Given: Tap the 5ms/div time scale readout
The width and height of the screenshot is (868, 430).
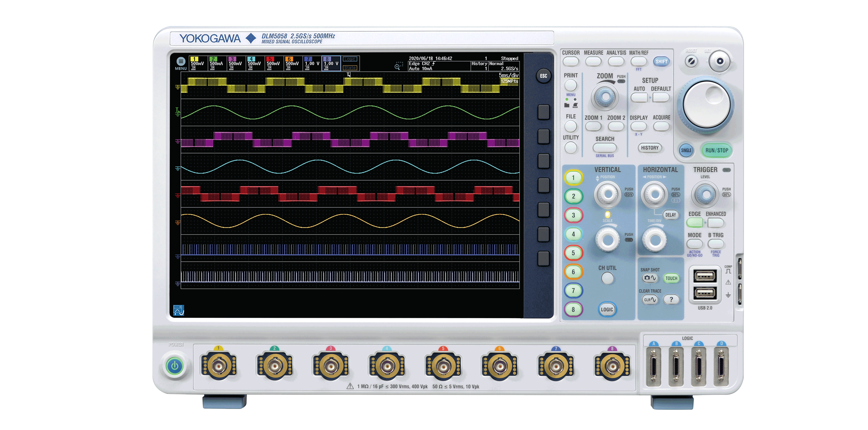Looking at the screenshot, I should 509,75.
